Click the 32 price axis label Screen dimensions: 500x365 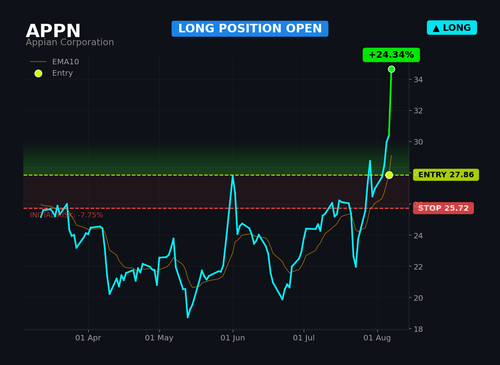pyautogui.click(x=418, y=111)
